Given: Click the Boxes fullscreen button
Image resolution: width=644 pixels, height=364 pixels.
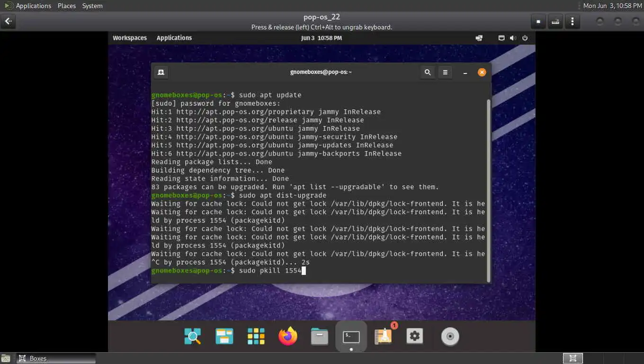Looking at the screenshot, I should 538,21.
